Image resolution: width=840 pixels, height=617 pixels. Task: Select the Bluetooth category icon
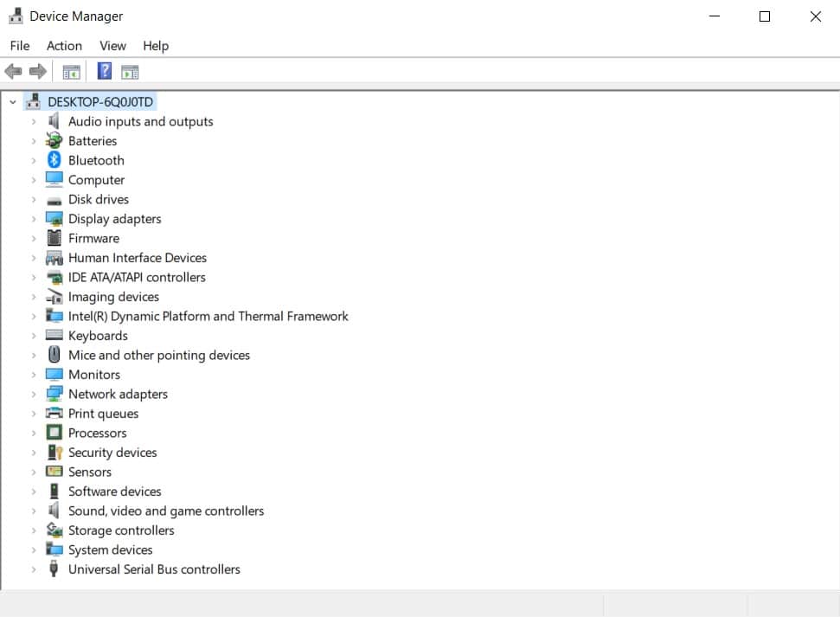(x=54, y=160)
